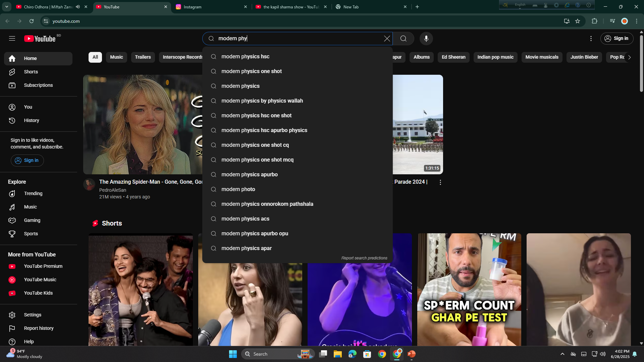Viewport: 644px width, 362px height.
Task: Open YouTube settings three-dot menu
Action: click(591, 39)
